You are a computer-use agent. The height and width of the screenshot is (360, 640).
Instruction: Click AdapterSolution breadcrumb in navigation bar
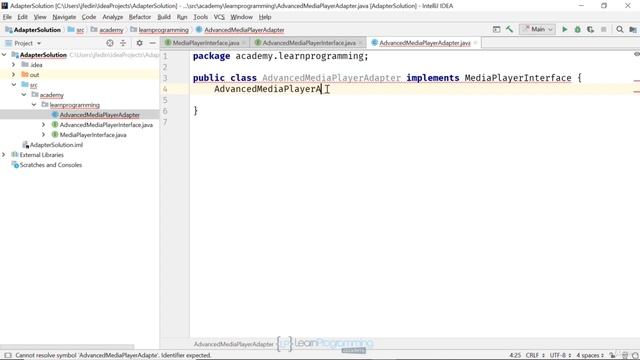pos(33,30)
